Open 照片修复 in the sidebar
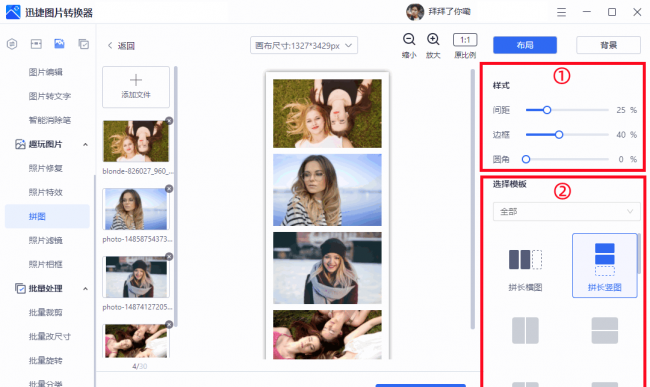The height and width of the screenshot is (387, 650). click(46, 168)
